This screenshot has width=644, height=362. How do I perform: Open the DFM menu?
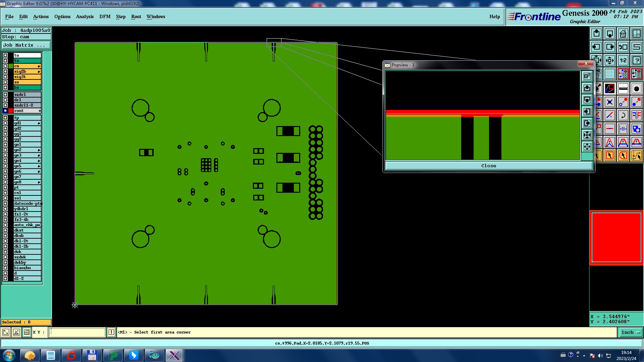[105, 16]
